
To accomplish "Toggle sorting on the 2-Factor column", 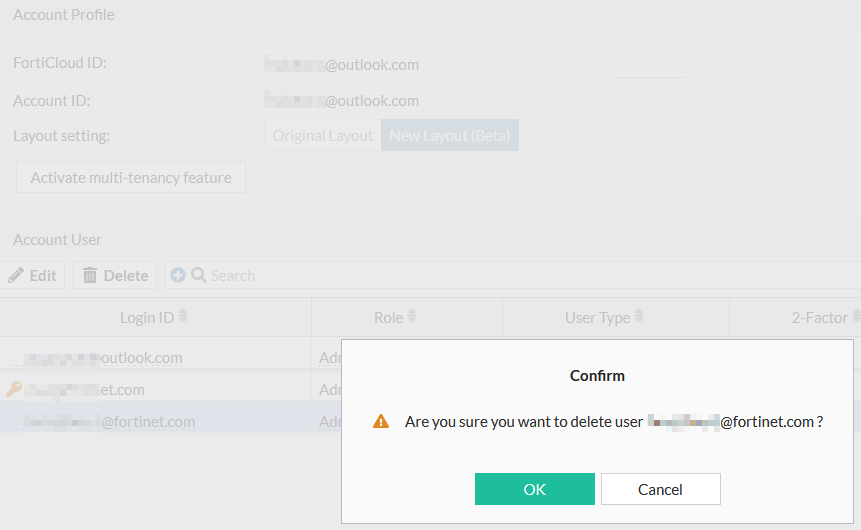I will pyautogui.click(x=855, y=317).
